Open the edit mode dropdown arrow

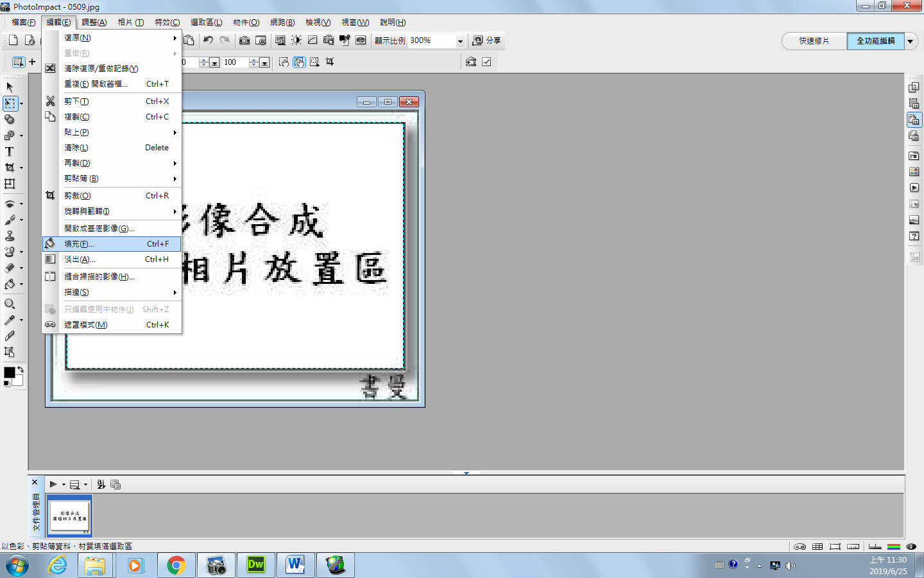911,41
